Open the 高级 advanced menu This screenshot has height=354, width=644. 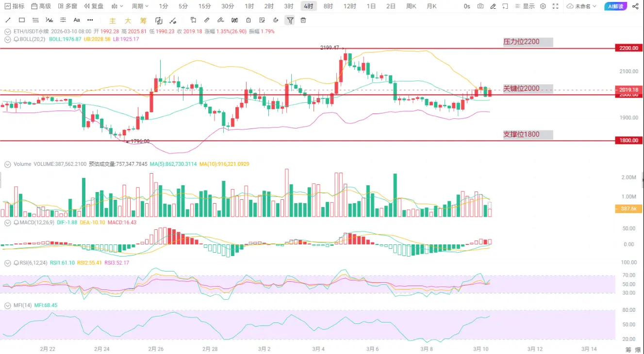pos(41,6)
